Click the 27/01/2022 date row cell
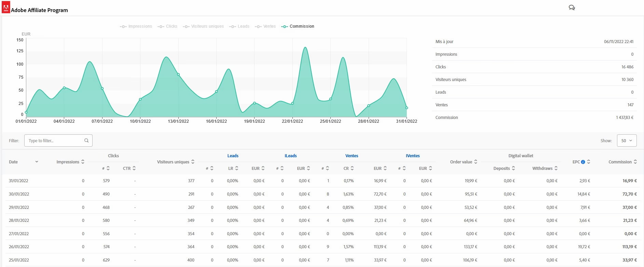Viewport: 644px width, 267px height. [19, 234]
